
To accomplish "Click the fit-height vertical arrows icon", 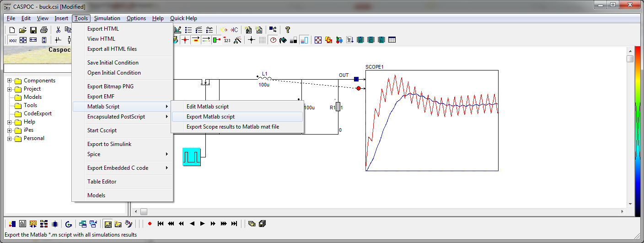I will point(44,40).
